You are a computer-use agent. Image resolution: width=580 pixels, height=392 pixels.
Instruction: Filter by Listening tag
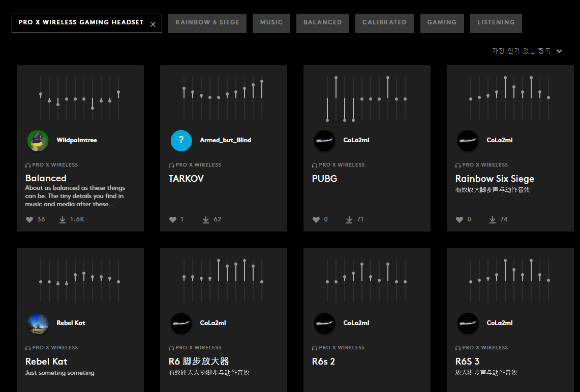(496, 23)
